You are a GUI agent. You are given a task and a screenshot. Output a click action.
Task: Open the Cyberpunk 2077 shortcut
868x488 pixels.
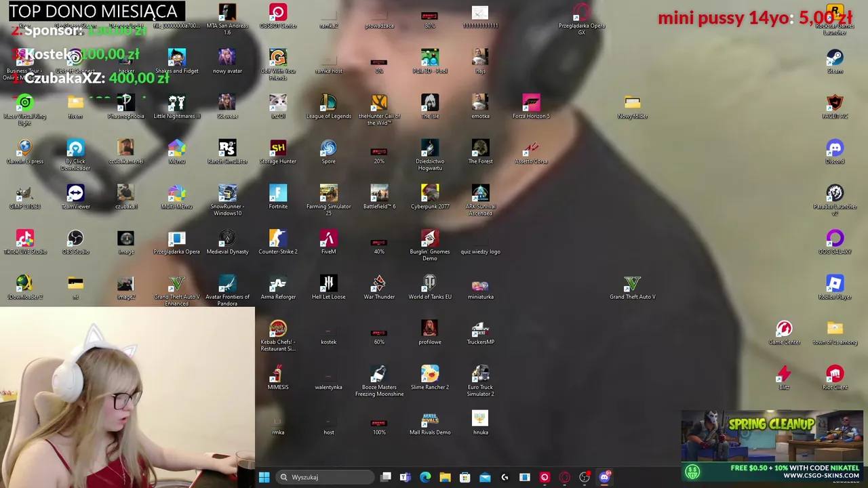pos(430,193)
